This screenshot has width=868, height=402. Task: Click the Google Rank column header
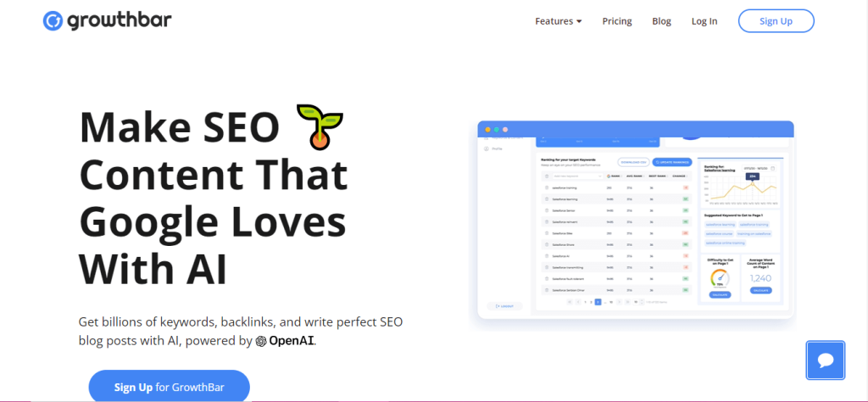tap(614, 176)
